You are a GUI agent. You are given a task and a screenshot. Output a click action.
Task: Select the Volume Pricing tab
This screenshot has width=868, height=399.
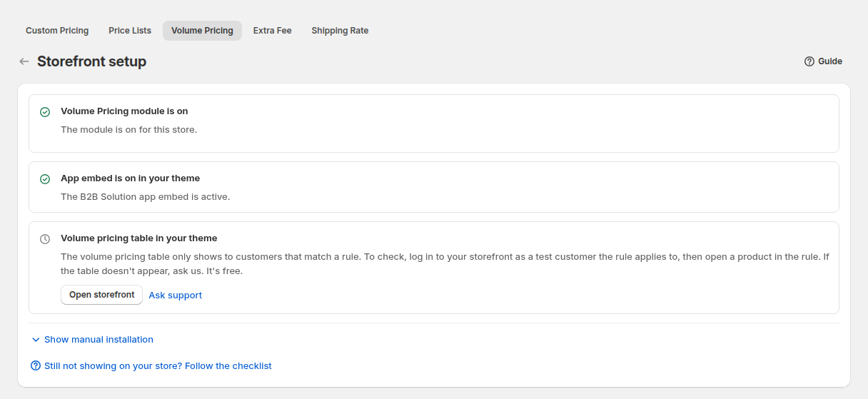[202, 31]
